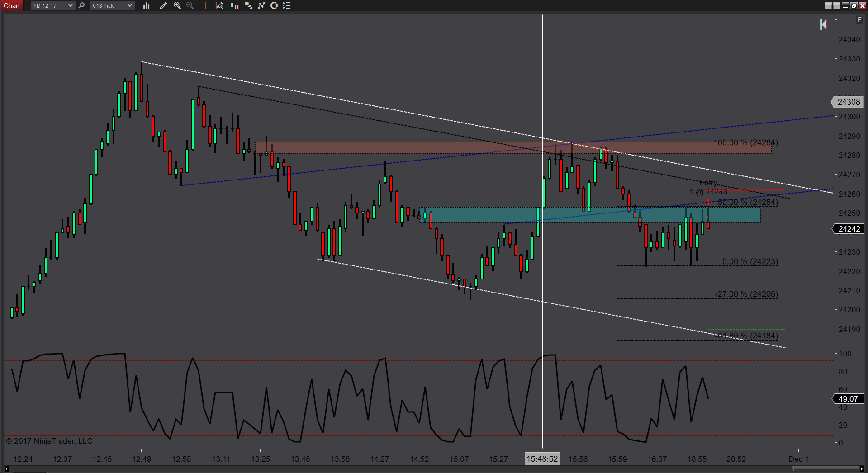The width and height of the screenshot is (868, 473).
Task: Select the red shaded resistance rectangle
Action: [513, 148]
